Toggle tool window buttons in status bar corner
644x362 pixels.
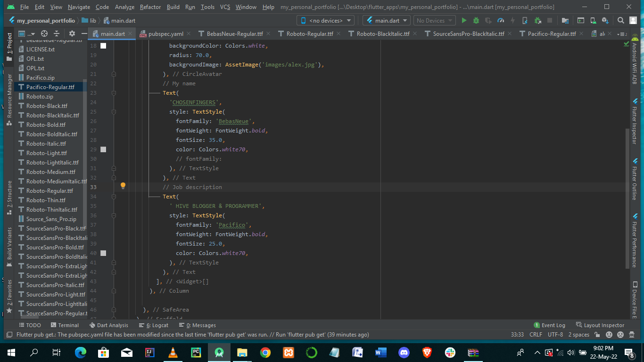tap(9, 335)
